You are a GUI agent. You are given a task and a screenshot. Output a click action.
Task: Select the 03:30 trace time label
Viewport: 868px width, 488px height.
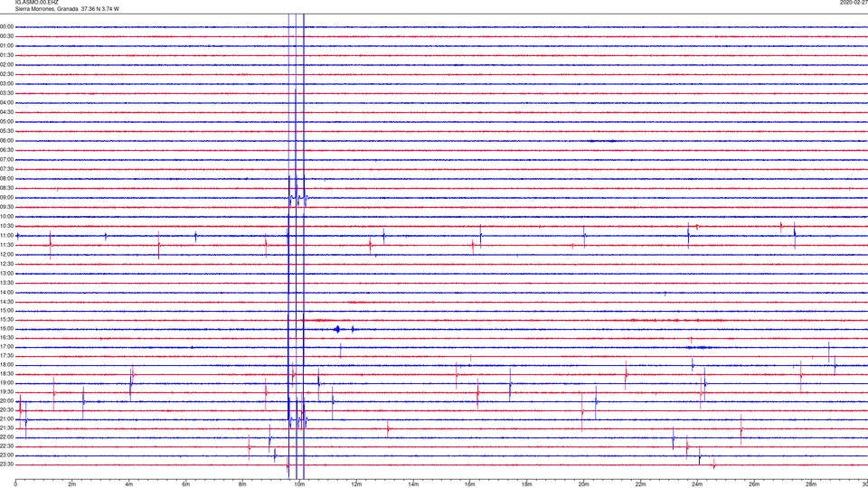tap(6, 93)
